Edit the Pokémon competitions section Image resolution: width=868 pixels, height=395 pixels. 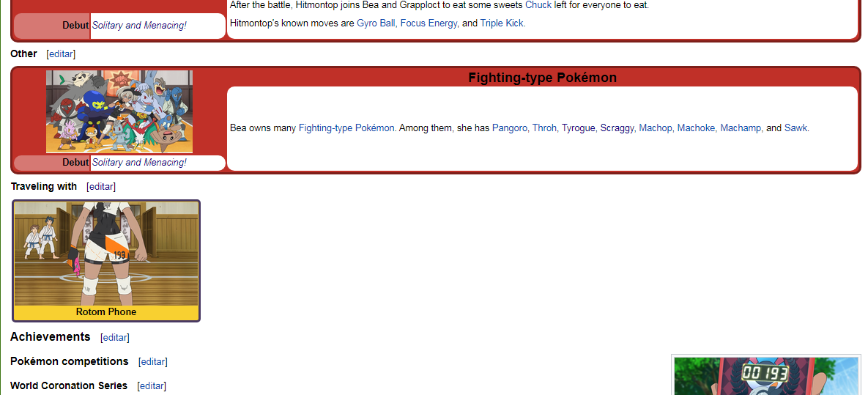coord(153,362)
